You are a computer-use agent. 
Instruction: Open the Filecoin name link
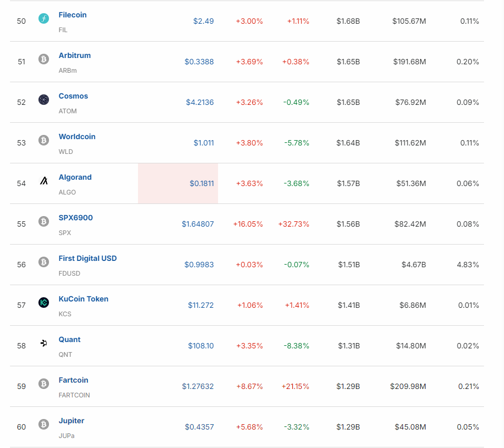click(73, 15)
